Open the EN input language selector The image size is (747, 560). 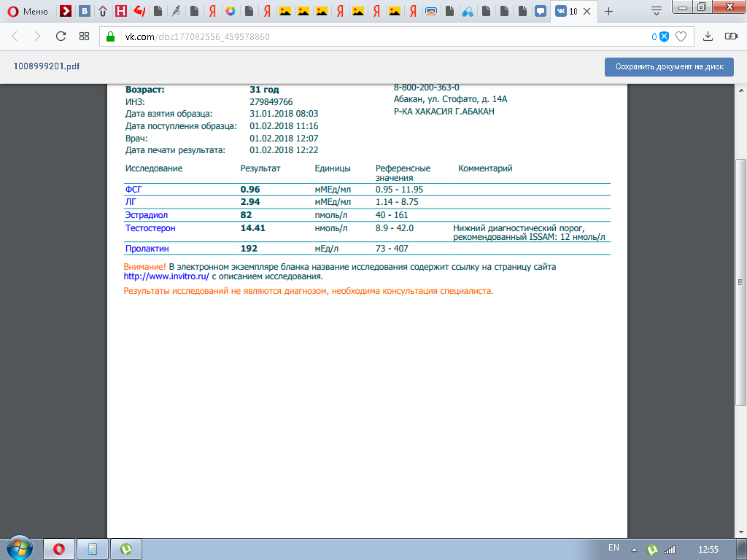pos(614,548)
